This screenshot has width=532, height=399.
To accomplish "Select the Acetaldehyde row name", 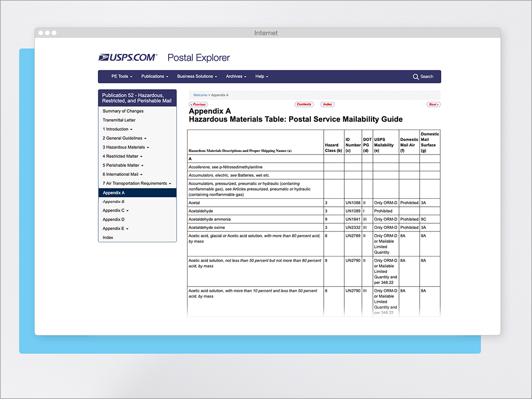I will tap(201, 211).
